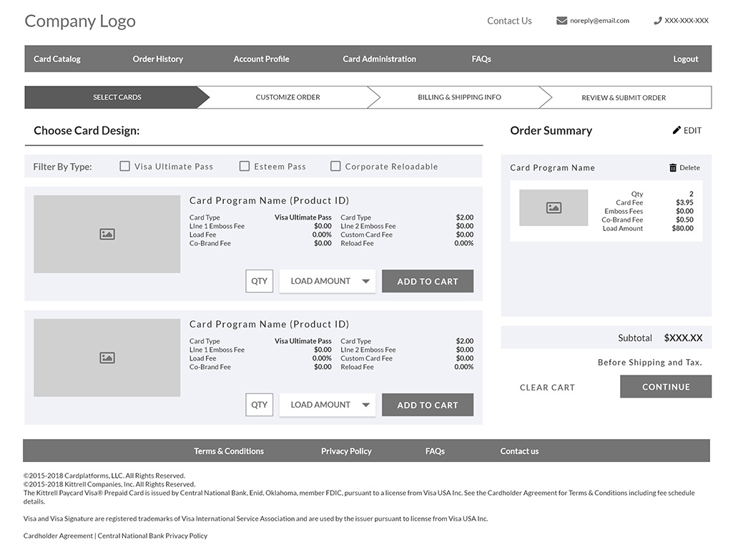Toggle the Esteem Pass filter checkbox

tap(245, 166)
